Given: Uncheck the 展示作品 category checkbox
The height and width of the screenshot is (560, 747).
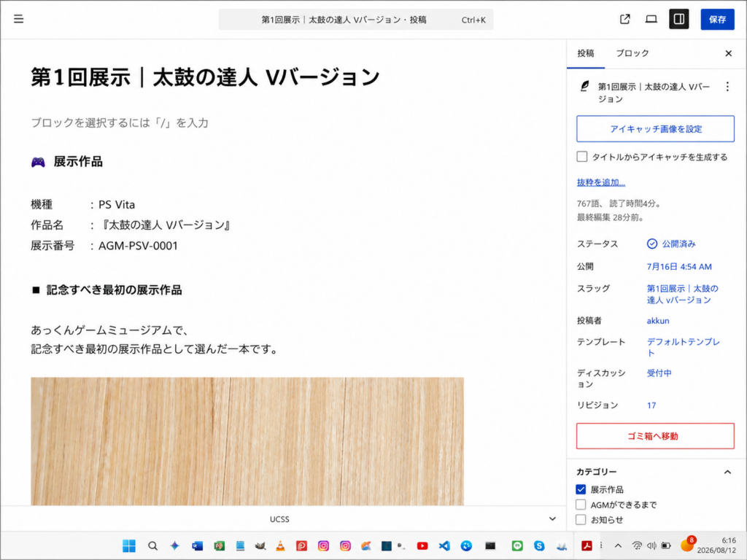Looking at the screenshot, I should click(x=581, y=489).
